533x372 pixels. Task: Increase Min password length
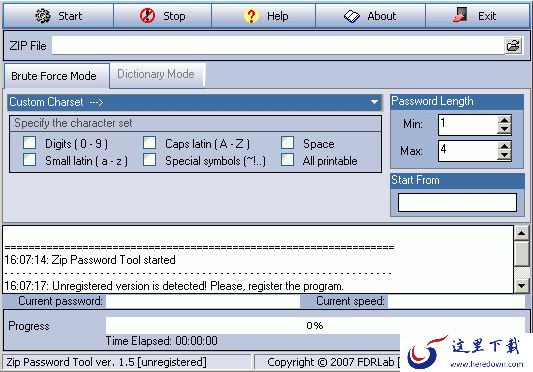505,120
